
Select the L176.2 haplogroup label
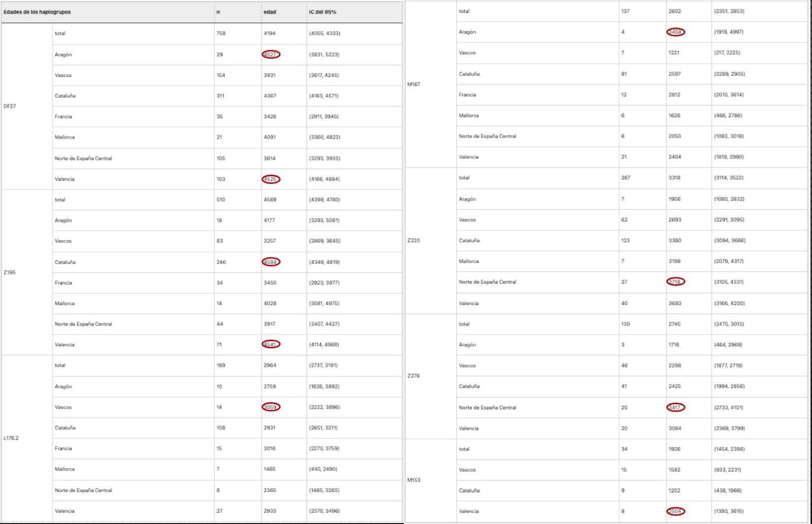[11, 438]
